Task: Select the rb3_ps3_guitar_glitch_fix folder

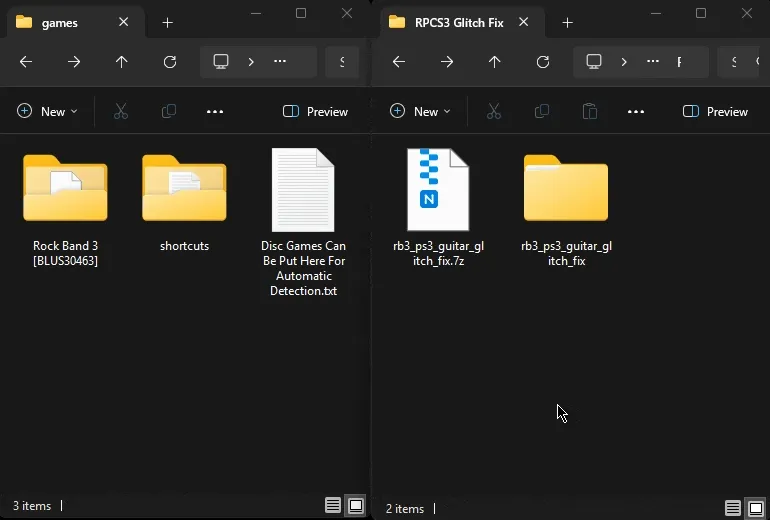Action: click(x=566, y=210)
